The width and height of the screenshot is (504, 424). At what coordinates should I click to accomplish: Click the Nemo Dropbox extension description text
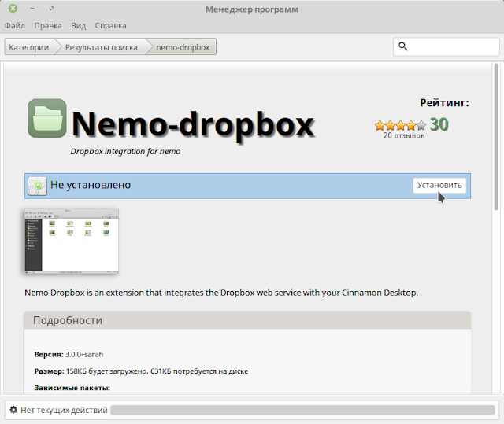coord(221,293)
